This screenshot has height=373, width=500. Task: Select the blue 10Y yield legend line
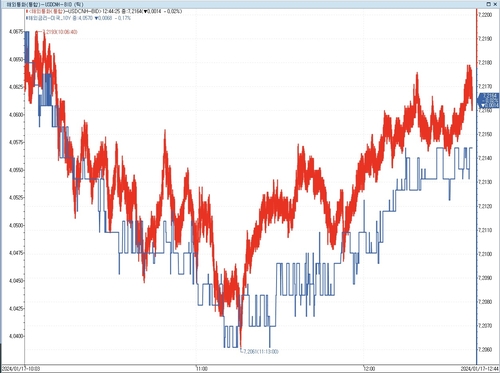click(78, 18)
